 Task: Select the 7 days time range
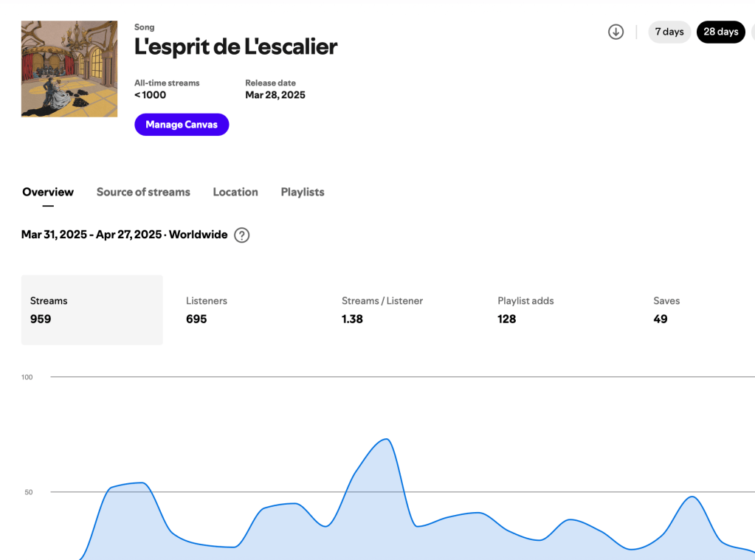(669, 32)
